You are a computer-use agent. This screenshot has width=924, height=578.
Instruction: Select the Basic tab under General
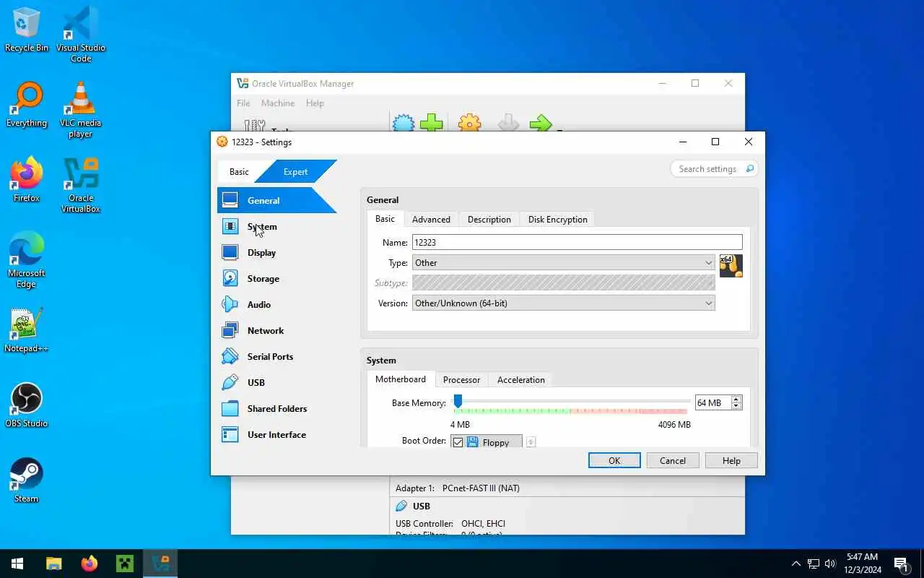(x=385, y=219)
